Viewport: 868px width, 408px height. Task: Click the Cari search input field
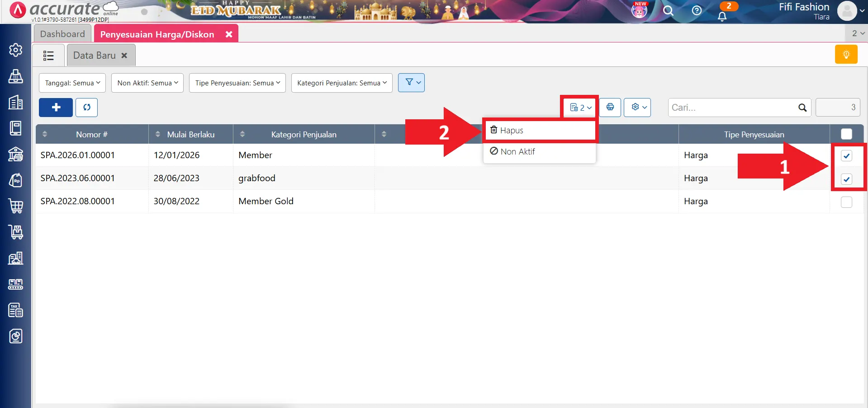733,108
